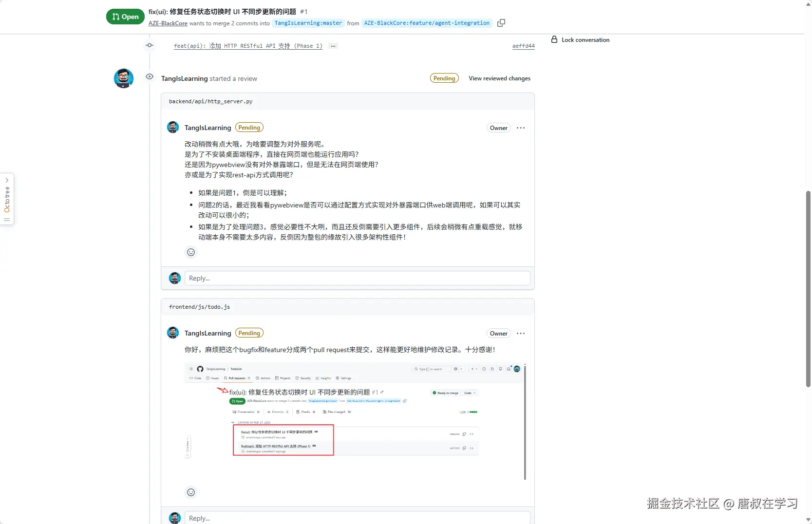This screenshot has height=524, width=812.
Task: Click the Octotree hamburger icon in the sidebar
Action: point(7,220)
